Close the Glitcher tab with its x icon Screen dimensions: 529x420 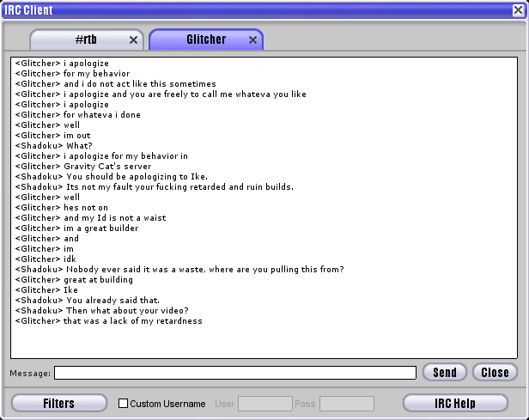(252, 40)
